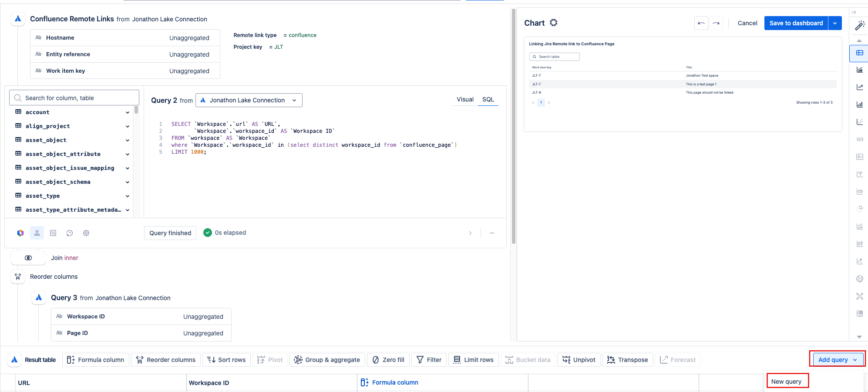This screenshot has width=868, height=392.
Task: Open Jonathon Lake Connection data source dropdown
Action: click(x=249, y=100)
